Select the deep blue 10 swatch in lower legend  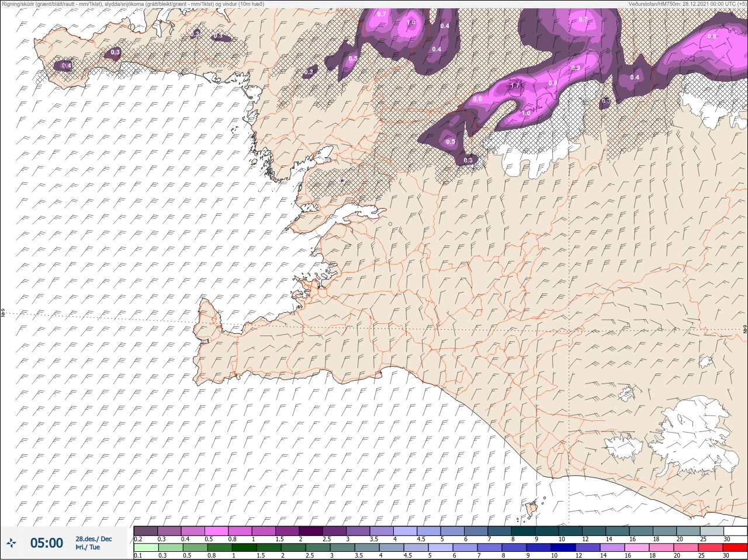(x=563, y=548)
